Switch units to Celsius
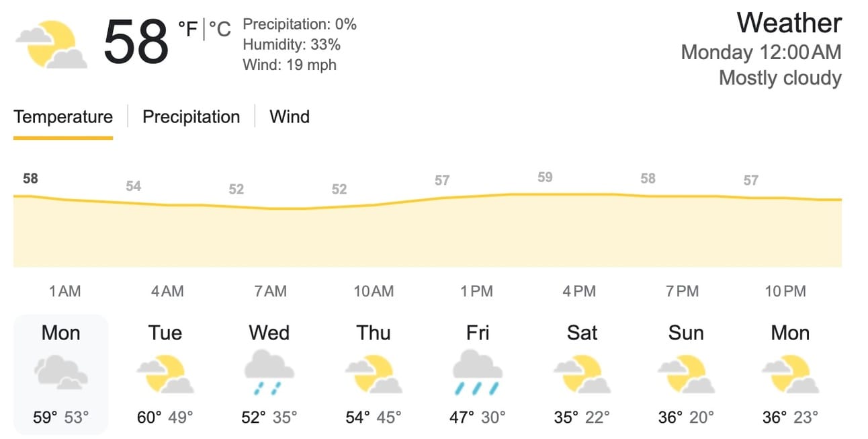Image resolution: width=868 pixels, height=439 pixels. coord(220,29)
